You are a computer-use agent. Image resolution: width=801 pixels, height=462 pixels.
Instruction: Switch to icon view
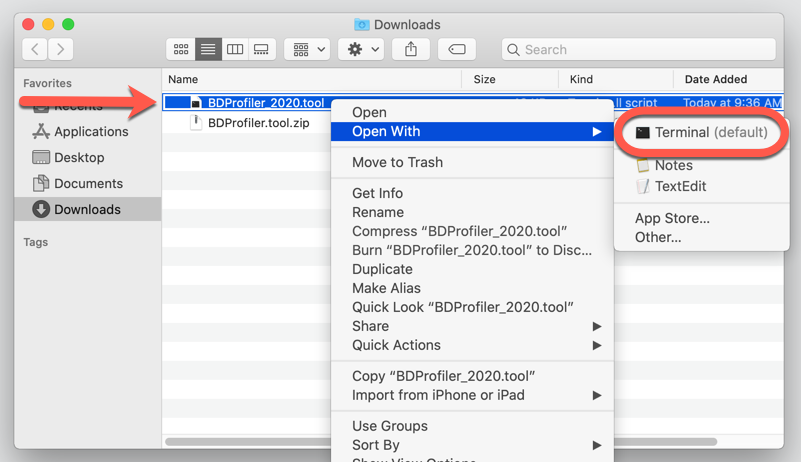[x=181, y=50]
